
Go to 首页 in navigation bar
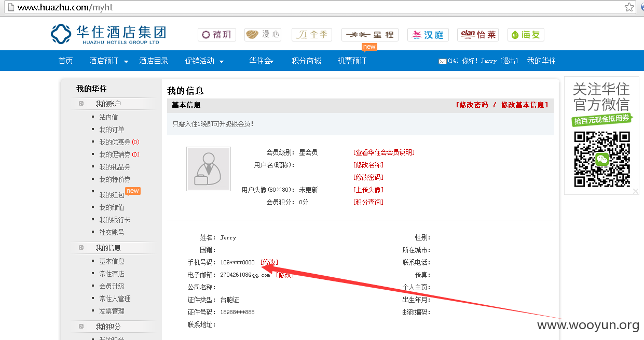(x=66, y=61)
